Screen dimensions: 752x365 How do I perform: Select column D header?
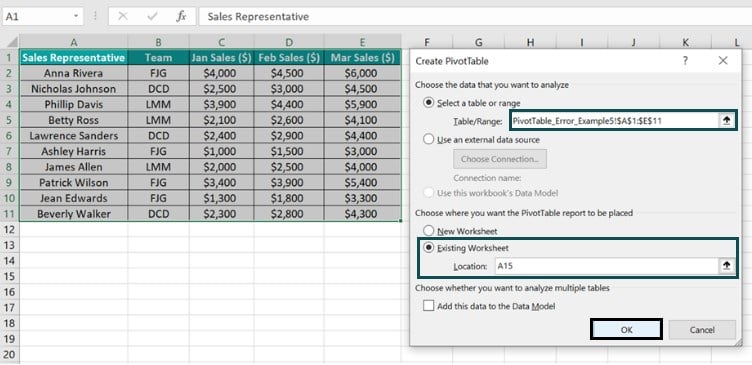tap(289, 42)
